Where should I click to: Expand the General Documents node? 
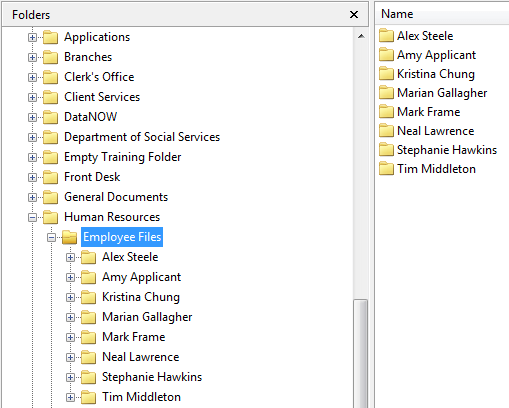(32, 197)
